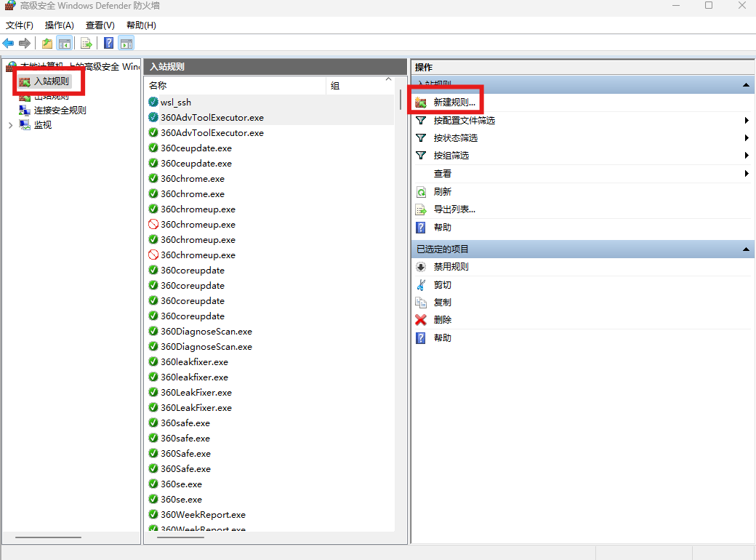
Task: Collapse the 已选定的项目 section
Action: (746, 249)
